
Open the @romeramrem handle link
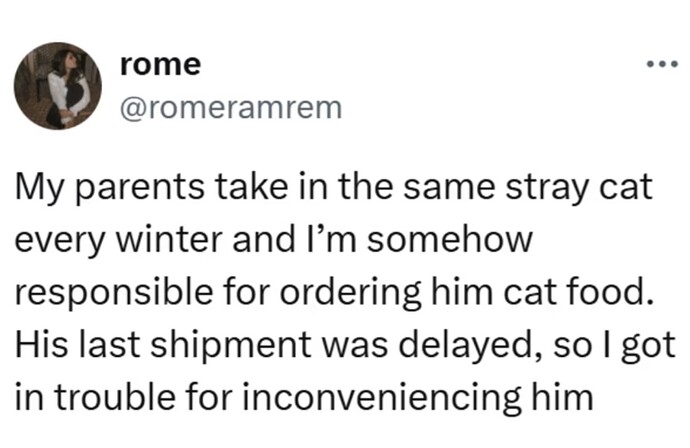click(231, 108)
